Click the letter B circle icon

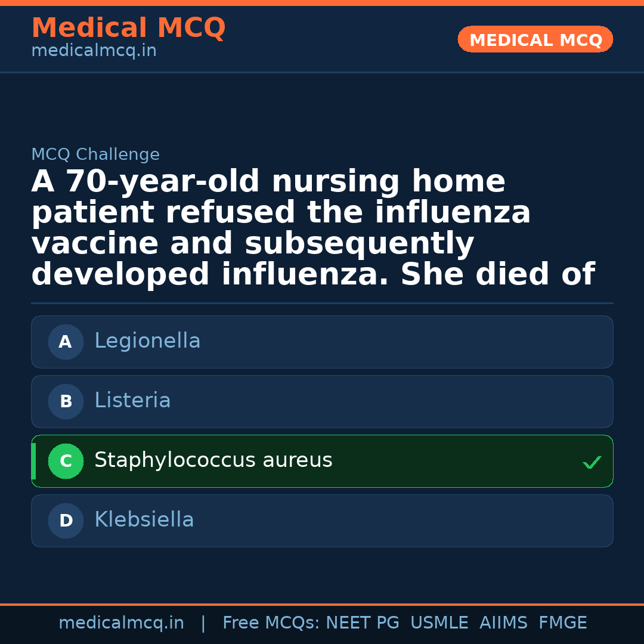tap(66, 401)
